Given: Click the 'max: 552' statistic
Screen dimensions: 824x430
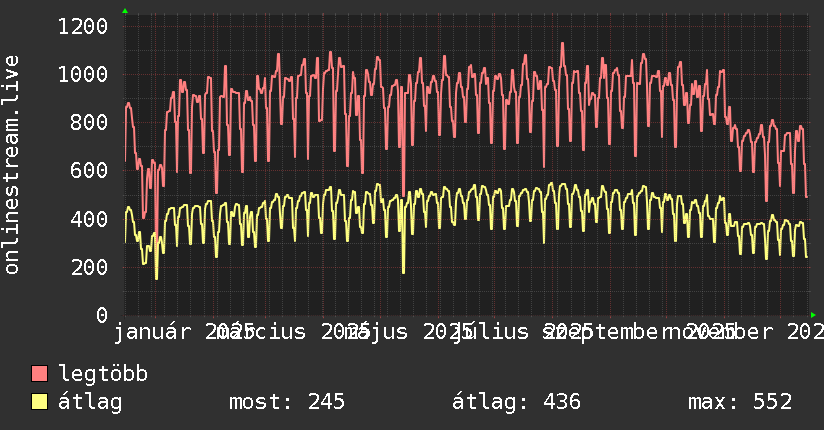Looking at the screenshot, I should (740, 402).
